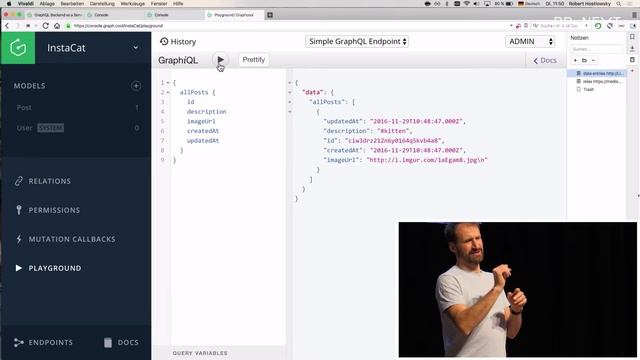This screenshot has height=360, width=640.
Task: Click the lightning icon beside Mutation Callbacks
Action: coord(19,239)
